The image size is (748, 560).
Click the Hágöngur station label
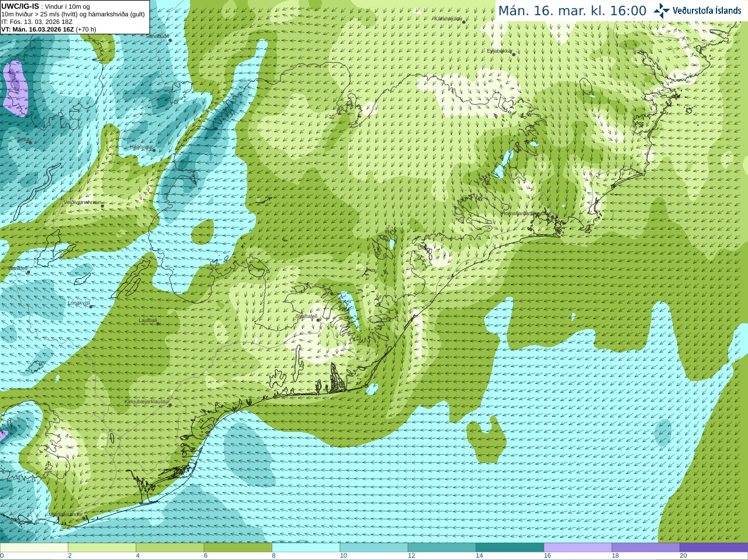[x=141, y=147]
